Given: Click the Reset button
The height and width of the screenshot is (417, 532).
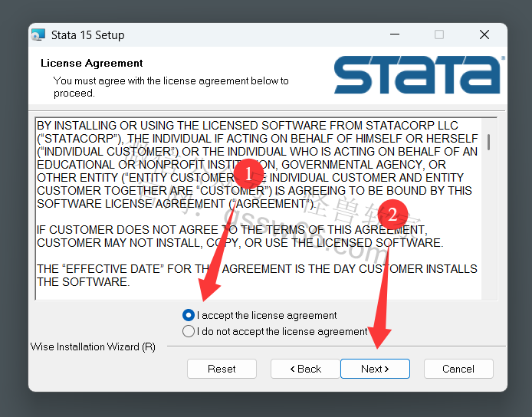Looking at the screenshot, I should coord(222,369).
